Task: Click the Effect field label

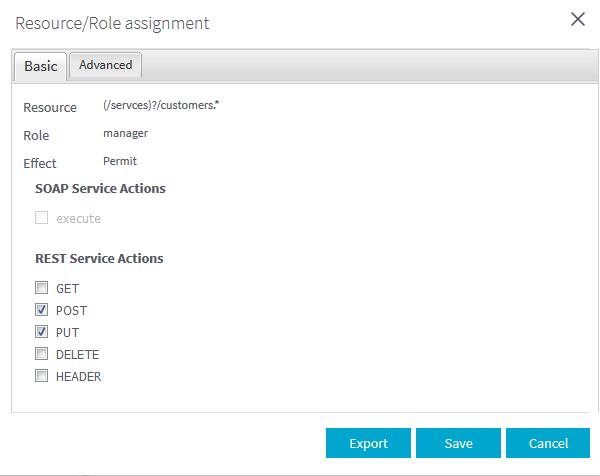Action: [x=40, y=163]
